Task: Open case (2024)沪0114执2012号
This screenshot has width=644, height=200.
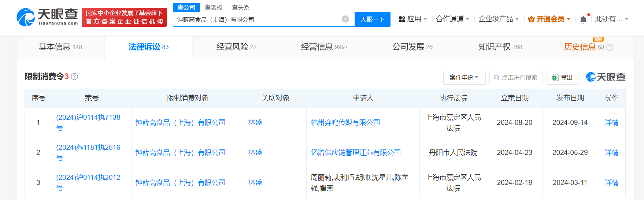Action: (88, 183)
